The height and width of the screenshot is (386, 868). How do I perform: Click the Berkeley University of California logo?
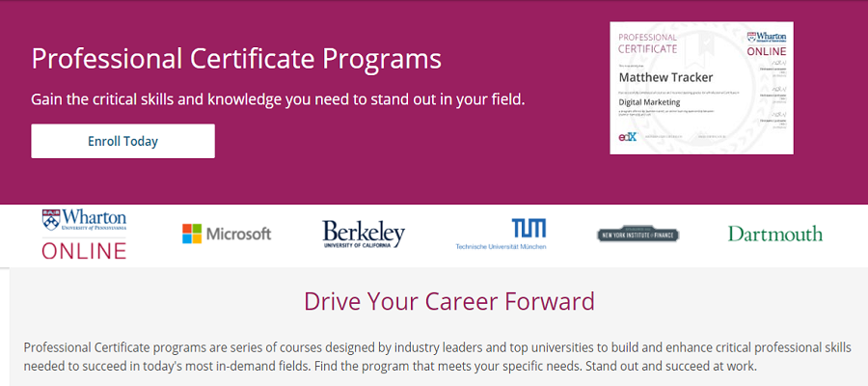click(x=364, y=234)
